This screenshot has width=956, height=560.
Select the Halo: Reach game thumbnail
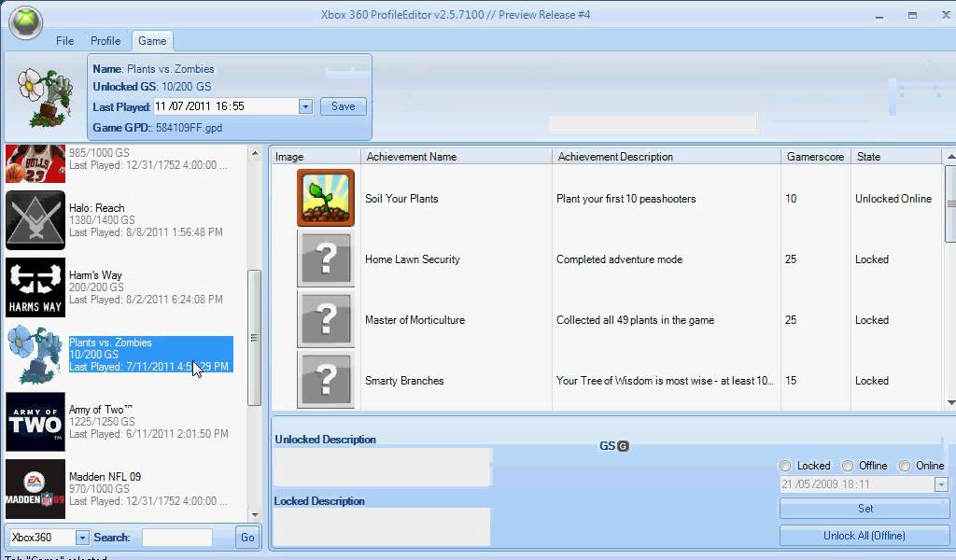point(35,220)
